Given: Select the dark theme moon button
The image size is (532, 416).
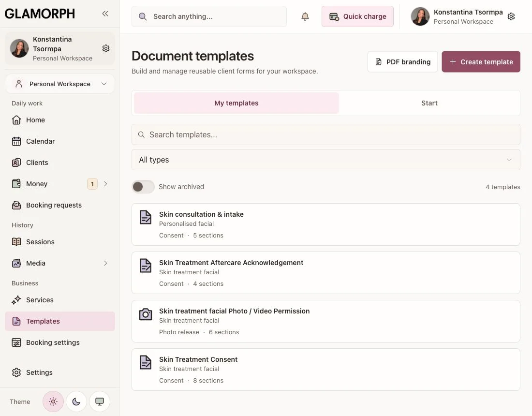Looking at the screenshot, I should tap(76, 401).
